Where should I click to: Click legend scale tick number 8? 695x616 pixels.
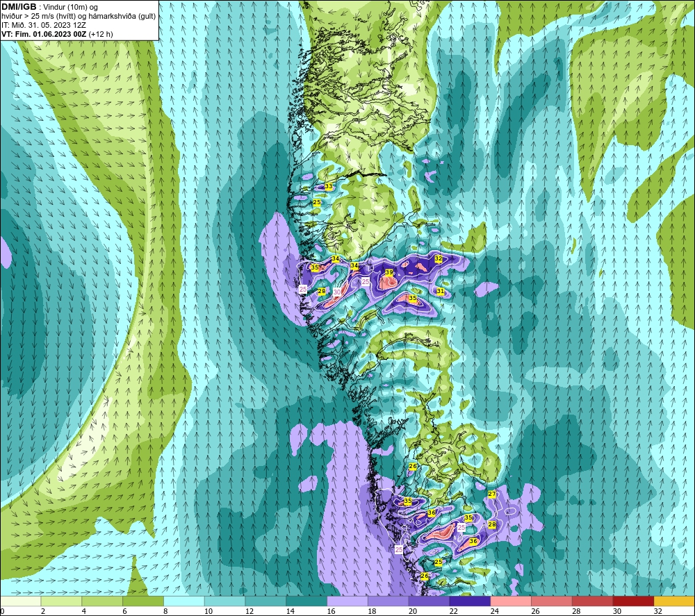coord(165,611)
